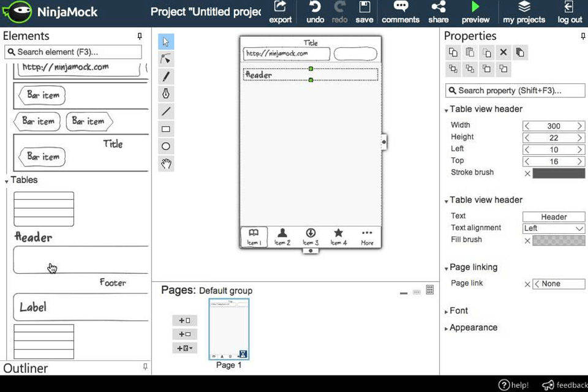This screenshot has width=588, height=392.
Task: Collapse the first Table view header section
Action: point(447,111)
